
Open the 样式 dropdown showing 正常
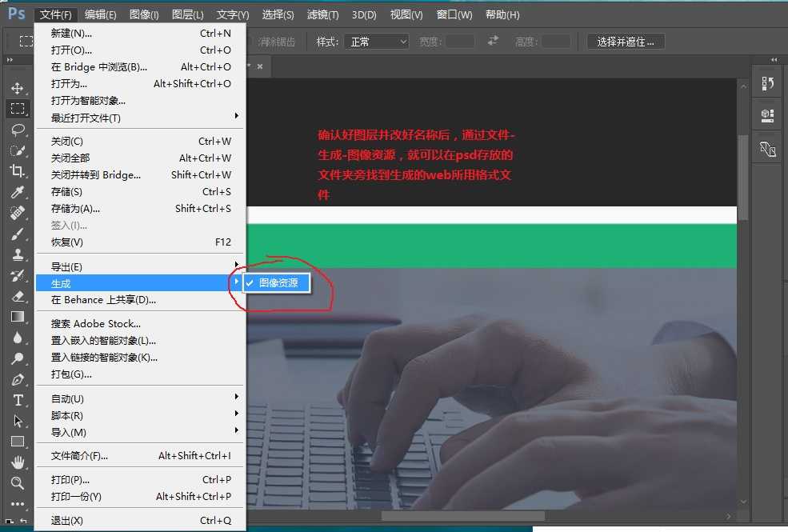377,42
